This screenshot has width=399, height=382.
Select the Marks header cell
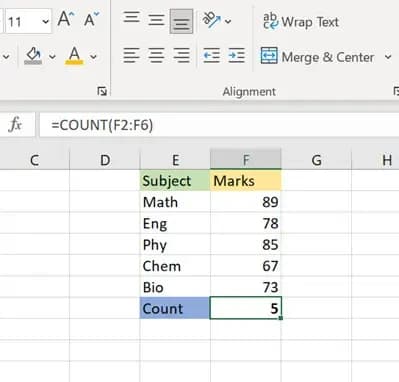coord(246,180)
